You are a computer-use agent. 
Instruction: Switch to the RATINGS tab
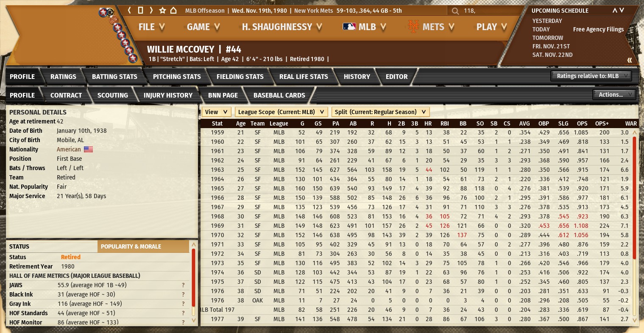[x=63, y=77]
